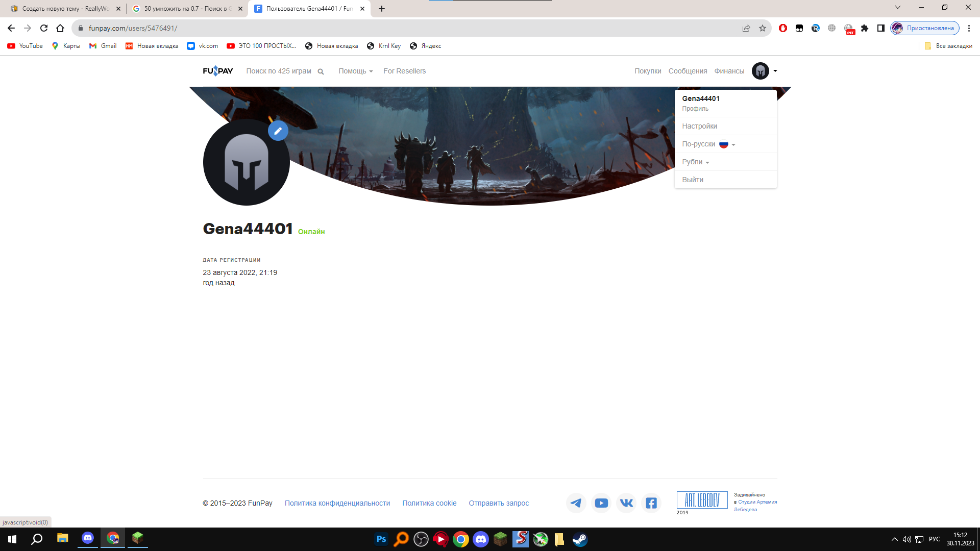The width and height of the screenshot is (980, 551).
Task: Open the browser home page
Action: (60, 28)
